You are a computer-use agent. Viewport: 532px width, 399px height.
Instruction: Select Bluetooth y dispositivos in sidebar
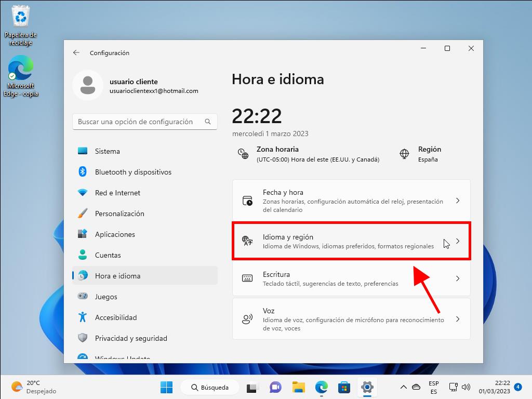point(132,172)
